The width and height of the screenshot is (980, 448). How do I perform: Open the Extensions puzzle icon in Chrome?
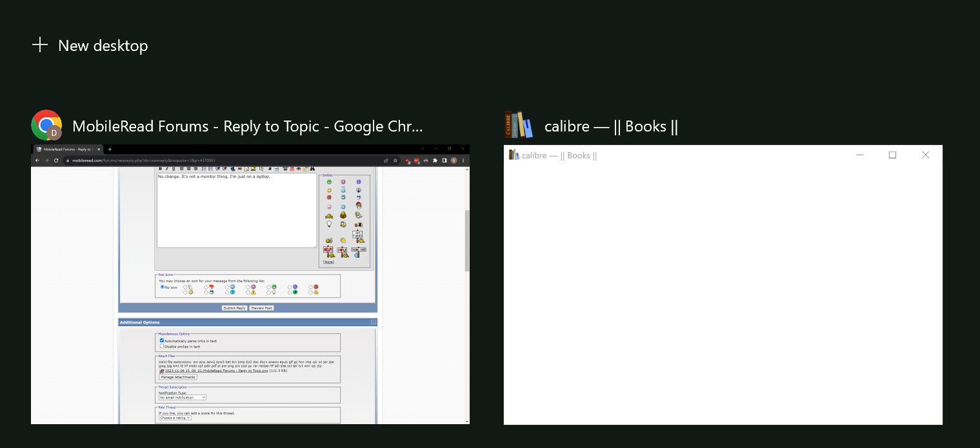[x=435, y=161]
